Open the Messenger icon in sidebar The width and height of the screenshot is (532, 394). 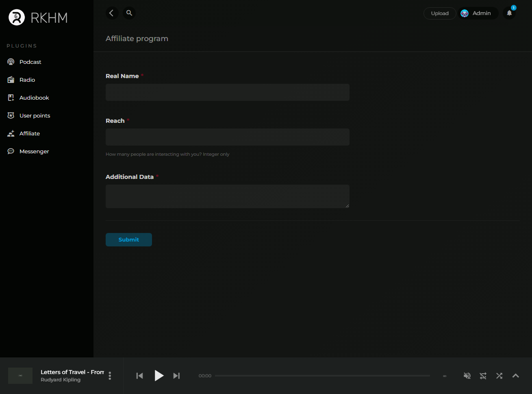[x=11, y=151]
